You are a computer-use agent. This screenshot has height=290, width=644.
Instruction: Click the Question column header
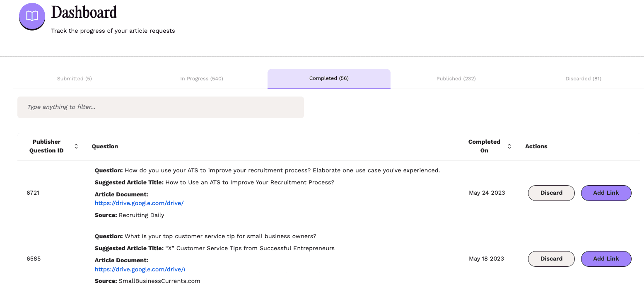(105, 146)
